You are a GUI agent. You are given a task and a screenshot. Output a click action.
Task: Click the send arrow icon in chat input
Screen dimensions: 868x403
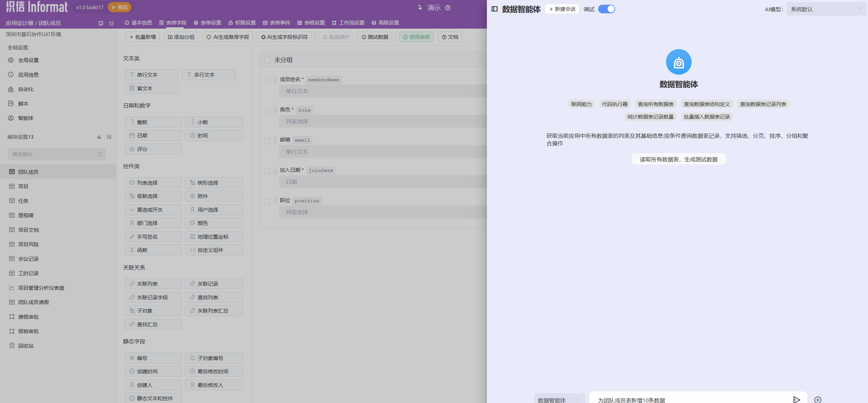[x=796, y=400]
